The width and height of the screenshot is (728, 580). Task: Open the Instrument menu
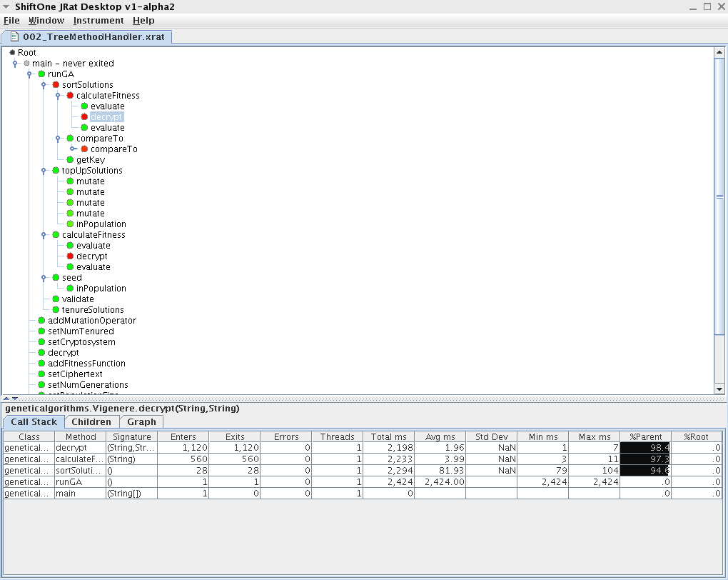pyautogui.click(x=98, y=20)
